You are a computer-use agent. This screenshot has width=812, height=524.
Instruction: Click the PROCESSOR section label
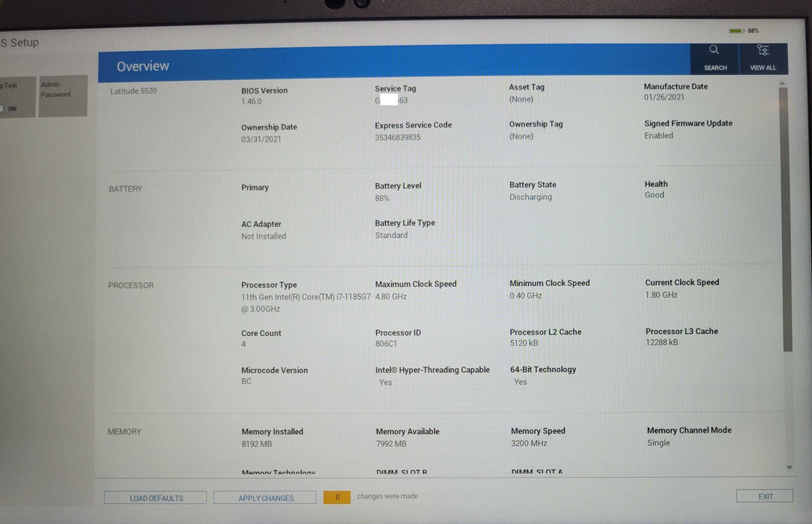click(x=130, y=285)
